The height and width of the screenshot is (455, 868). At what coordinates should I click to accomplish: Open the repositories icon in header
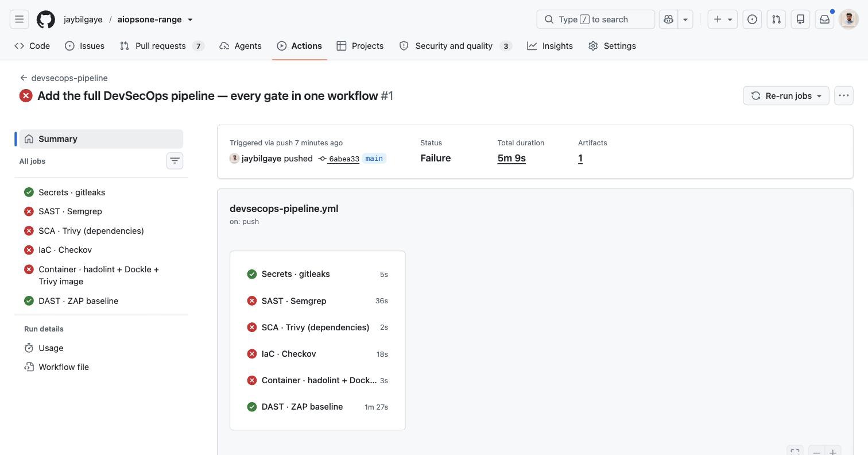tap(800, 19)
